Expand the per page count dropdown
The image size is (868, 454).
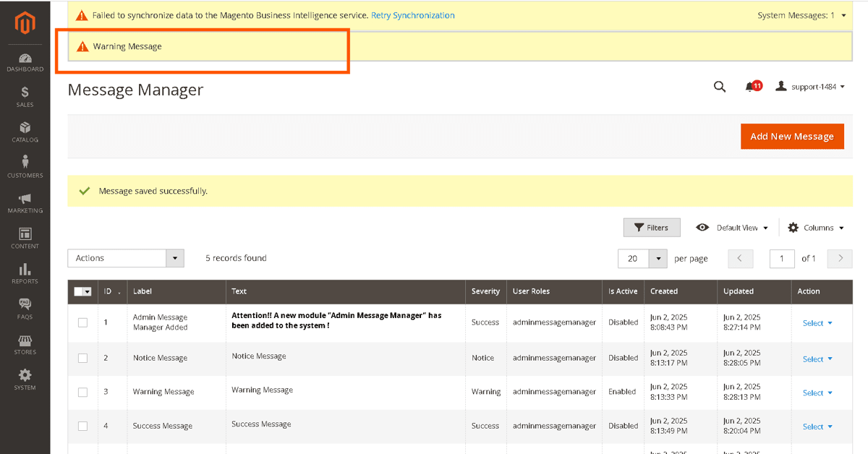pos(658,258)
